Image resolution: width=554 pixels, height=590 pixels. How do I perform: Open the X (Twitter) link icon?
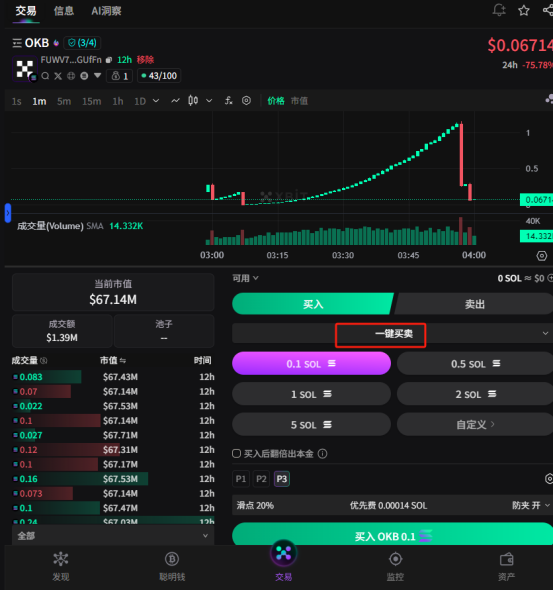[58, 76]
